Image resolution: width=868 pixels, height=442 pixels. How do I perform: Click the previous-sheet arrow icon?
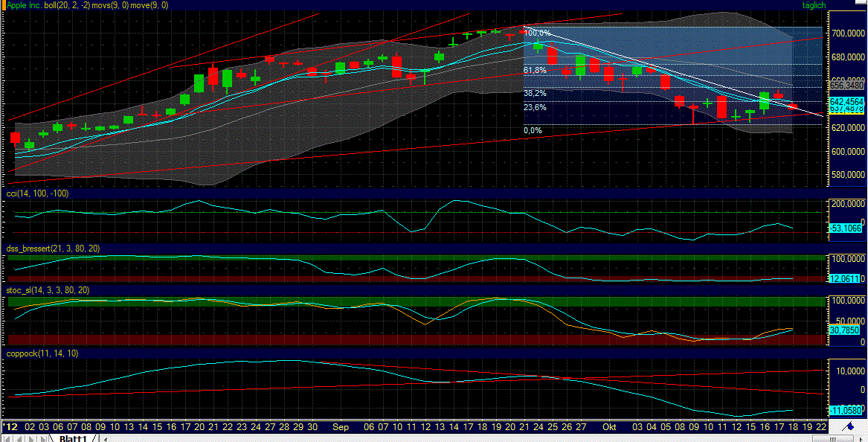[20, 438]
